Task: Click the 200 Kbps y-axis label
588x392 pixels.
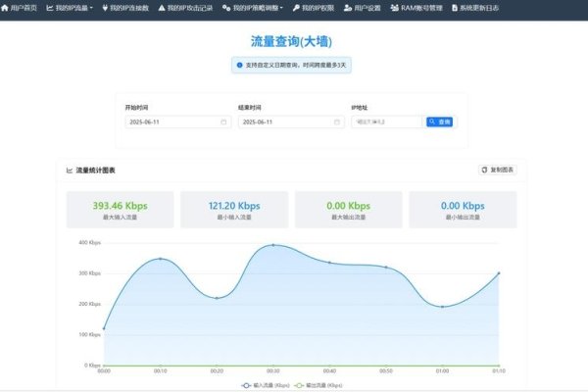Action: pos(89,304)
